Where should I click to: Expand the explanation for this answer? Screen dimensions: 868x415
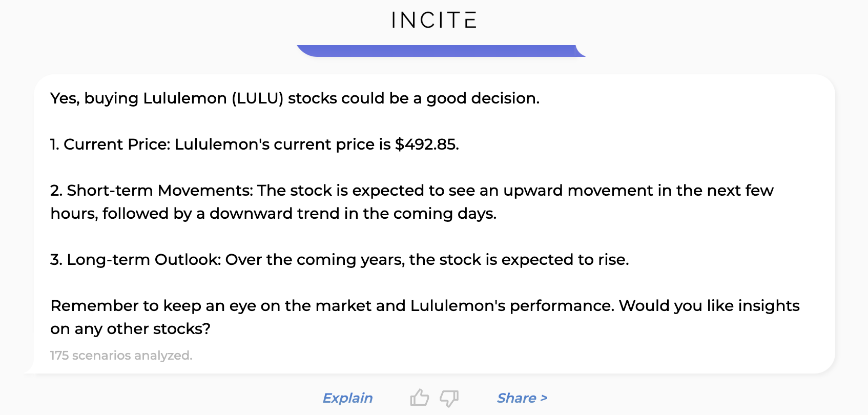pyautogui.click(x=348, y=398)
